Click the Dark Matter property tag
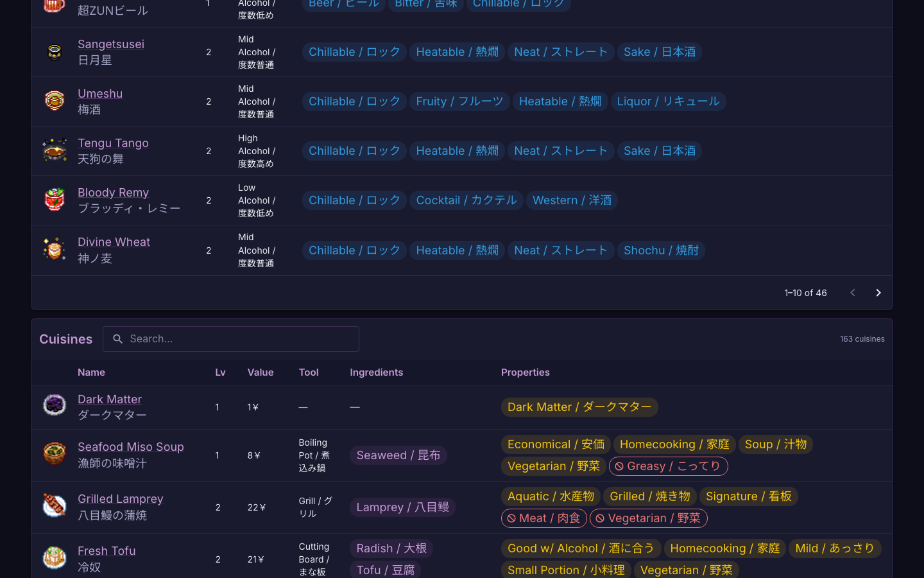Viewport: 924px width, 578px height. point(579,407)
